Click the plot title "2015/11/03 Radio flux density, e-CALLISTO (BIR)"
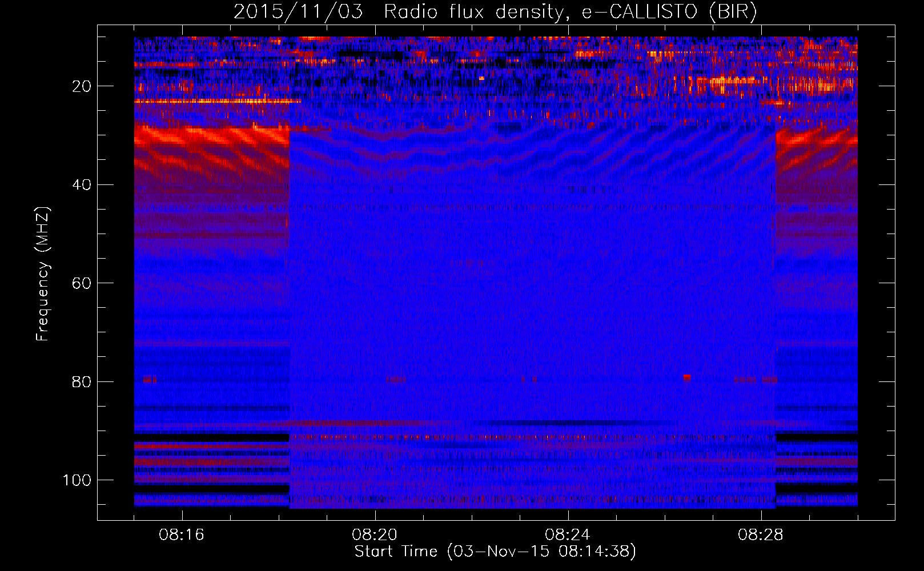This screenshot has height=571, width=924. [495, 12]
